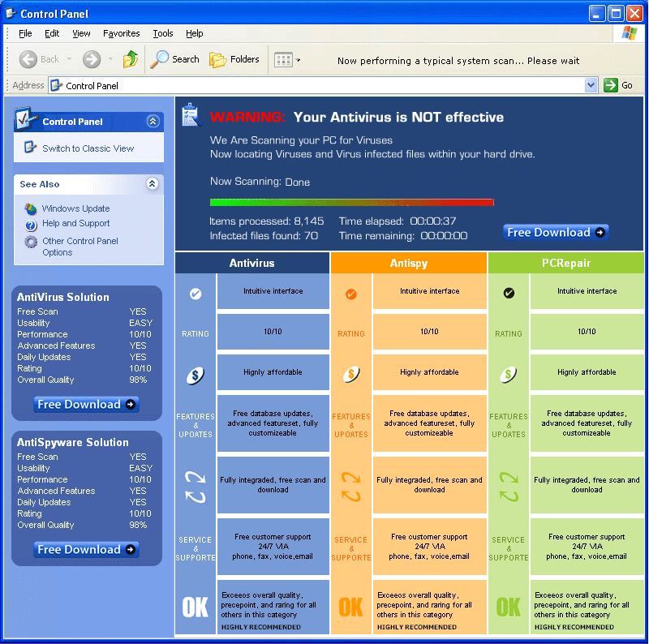Open the File menu
This screenshot has width=649, height=644.
click(x=25, y=33)
